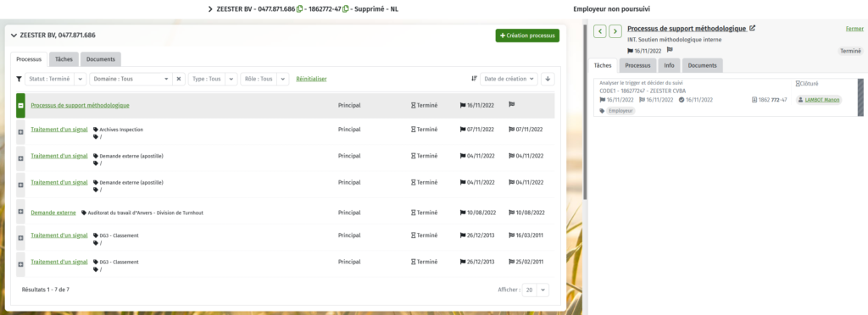Image resolution: width=868 pixels, height=315 pixels.
Task: Click start flag icon under INT. Soutien méthodologique
Action: [630, 50]
